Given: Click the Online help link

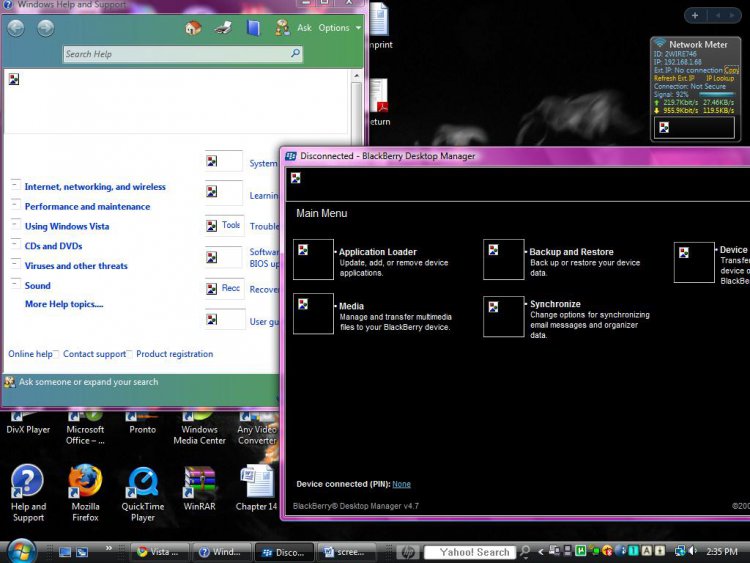Looking at the screenshot, I should point(30,354).
